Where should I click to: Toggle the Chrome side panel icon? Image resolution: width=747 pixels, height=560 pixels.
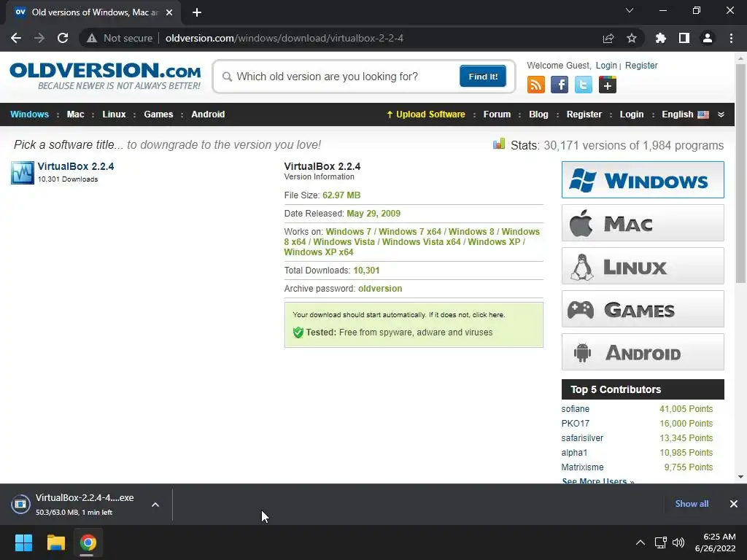[x=684, y=38]
